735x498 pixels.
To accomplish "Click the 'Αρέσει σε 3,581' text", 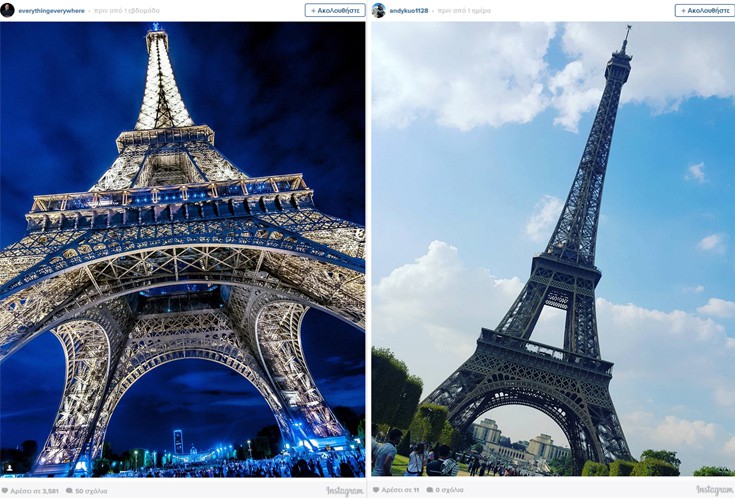I will [34, 491].
